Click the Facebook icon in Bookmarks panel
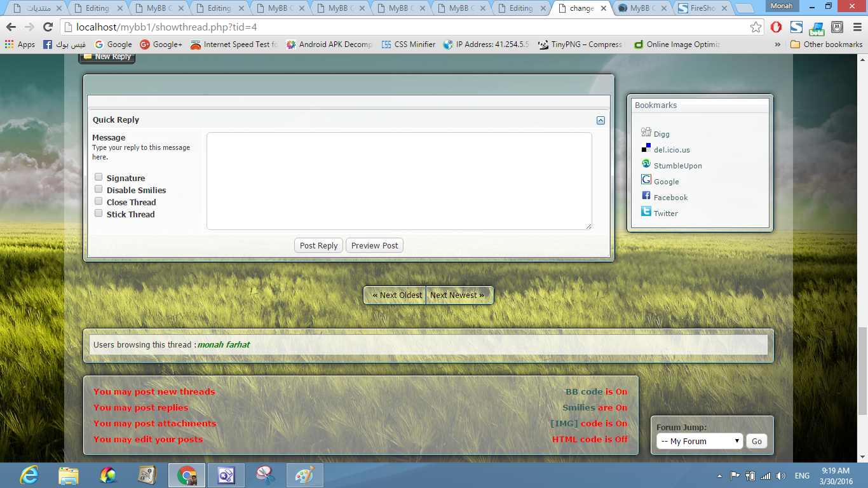The width and height of the screenshot is (868, 488). pyautogui.click(x=646, y=196)
